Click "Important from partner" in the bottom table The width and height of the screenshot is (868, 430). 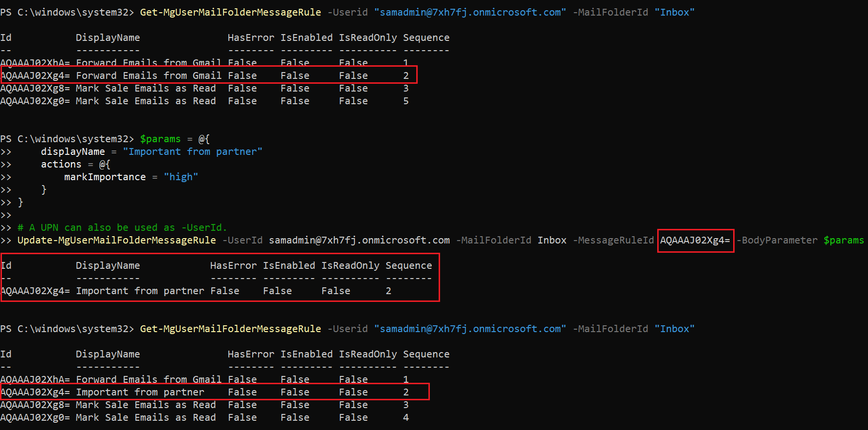140,393
